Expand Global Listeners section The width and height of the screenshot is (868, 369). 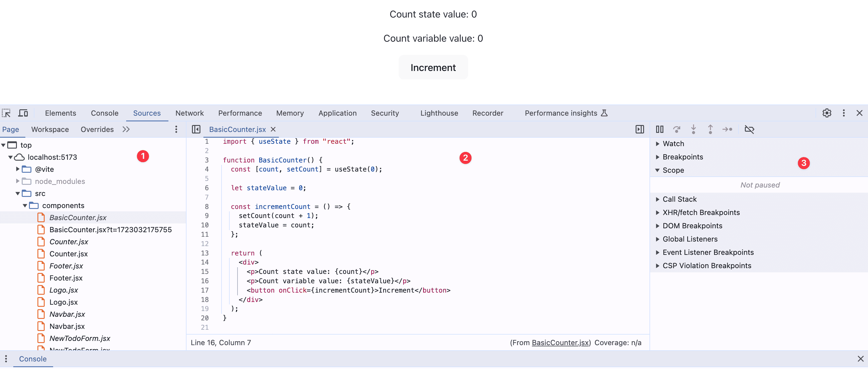tap(657, 239)
